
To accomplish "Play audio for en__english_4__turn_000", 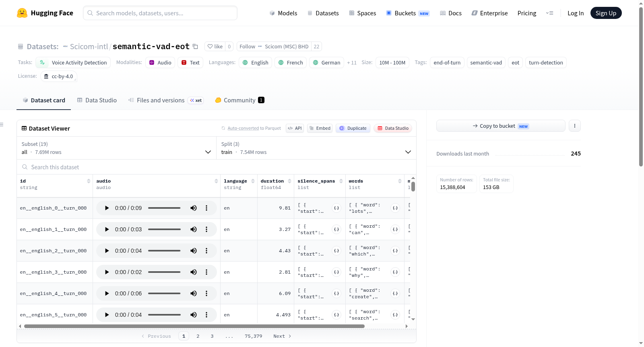I will (107, 293).
